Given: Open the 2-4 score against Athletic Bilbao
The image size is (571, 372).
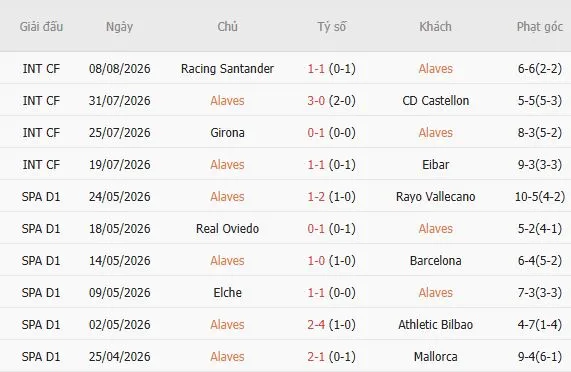Looking at the screenshot, I should (x=316, y=325).
